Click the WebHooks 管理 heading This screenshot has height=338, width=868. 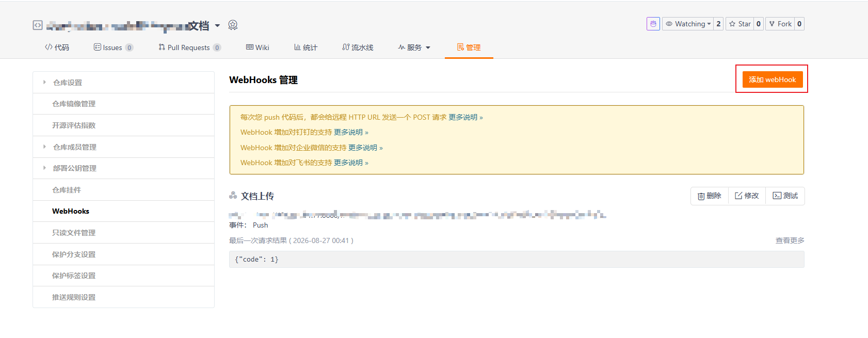coord(264,80)
